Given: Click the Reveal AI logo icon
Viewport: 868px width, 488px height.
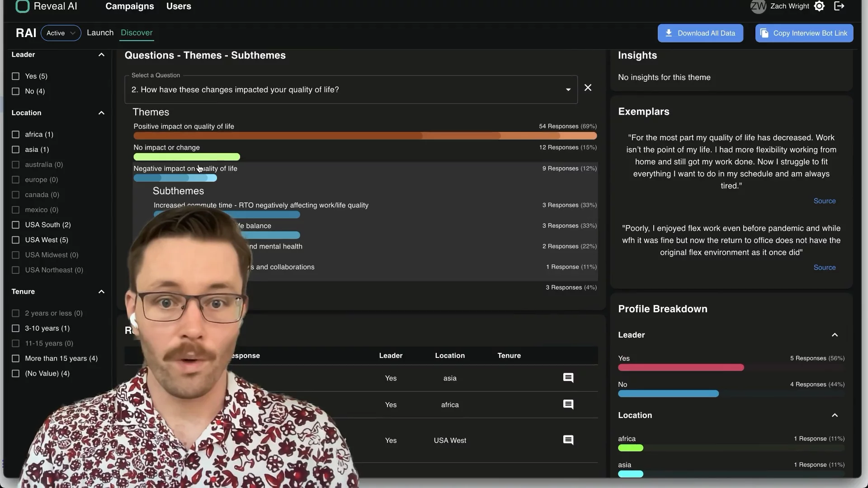Looking at the screenshot, I should tap(22, 6).
